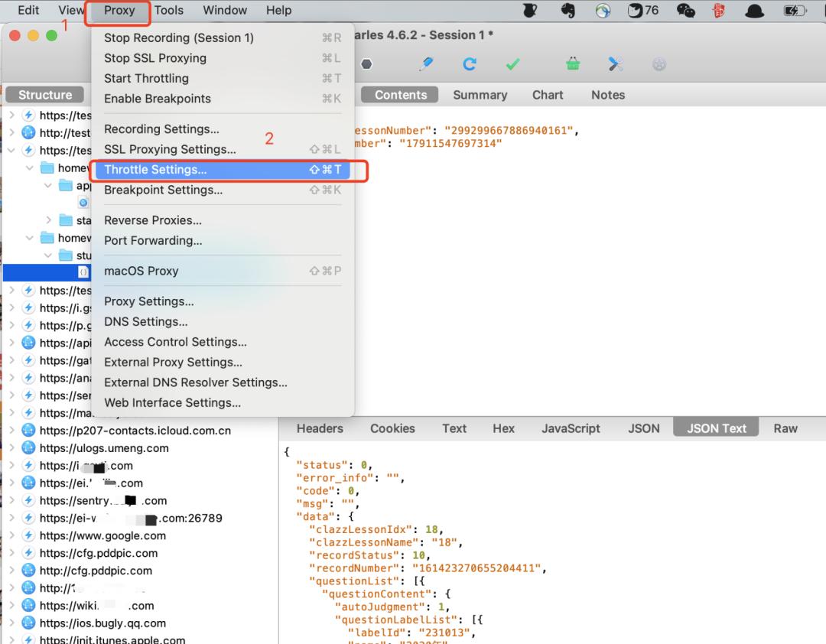Expand the https://www.google.com tree node
The height and width of the screenshot is (644, 826).
pos(11,535)
